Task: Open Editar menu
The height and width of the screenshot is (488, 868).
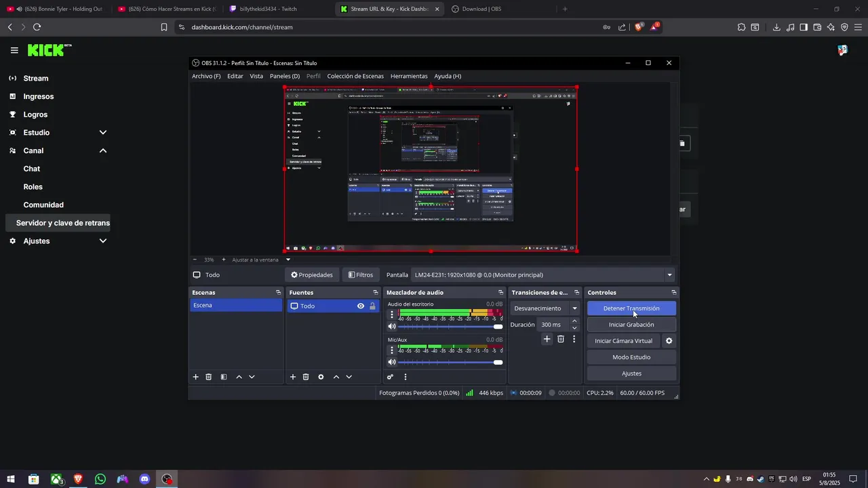Action: (x=235, y=76)
